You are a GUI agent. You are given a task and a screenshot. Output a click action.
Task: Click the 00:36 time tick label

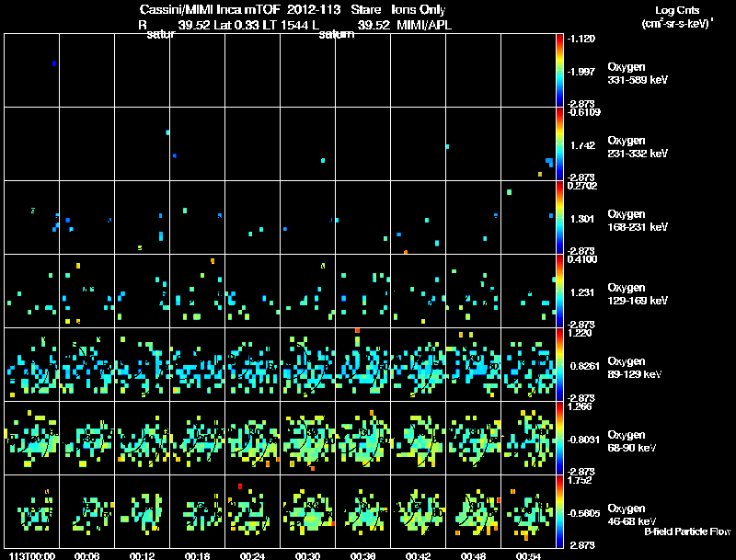pos(362,556)
